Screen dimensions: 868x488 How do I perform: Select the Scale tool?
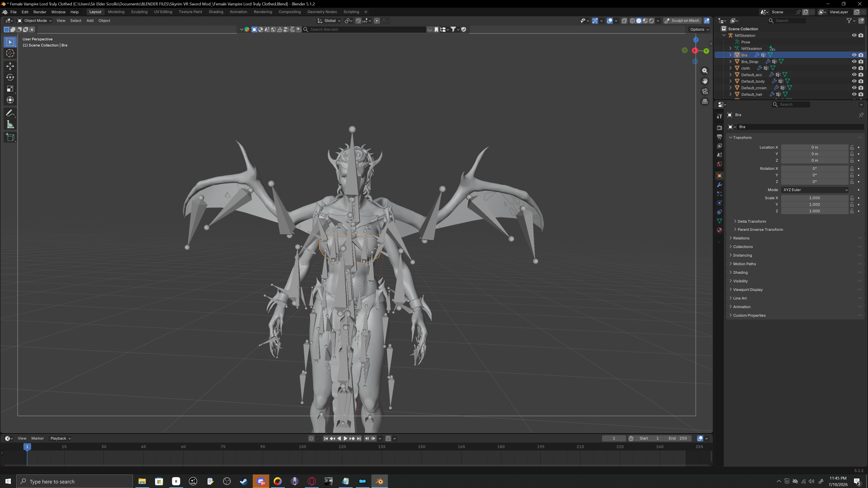[x=10, y=89]
